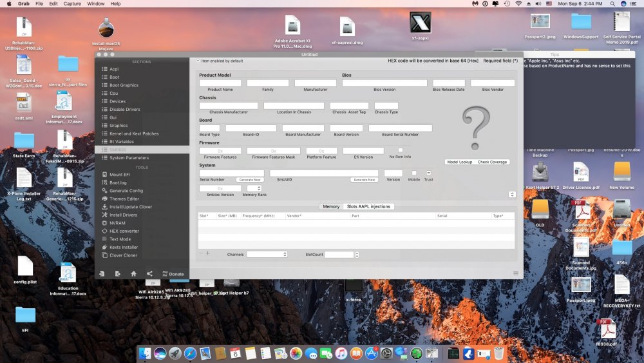This screenshot has height=363, width=644.
Task: Select the Install macOS Mojave app on the desktop
Action: click(106, 34)
